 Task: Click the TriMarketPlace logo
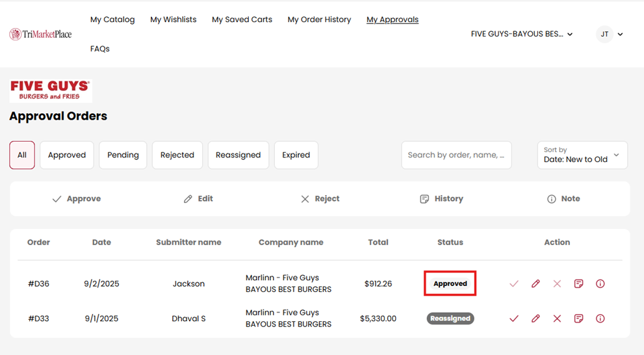point(40,34)
